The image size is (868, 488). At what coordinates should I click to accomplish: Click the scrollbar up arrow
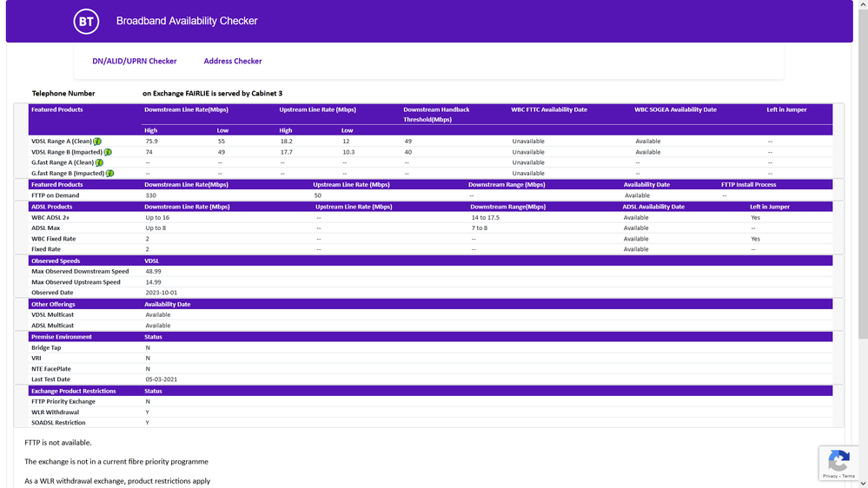(x=862, y=5)
